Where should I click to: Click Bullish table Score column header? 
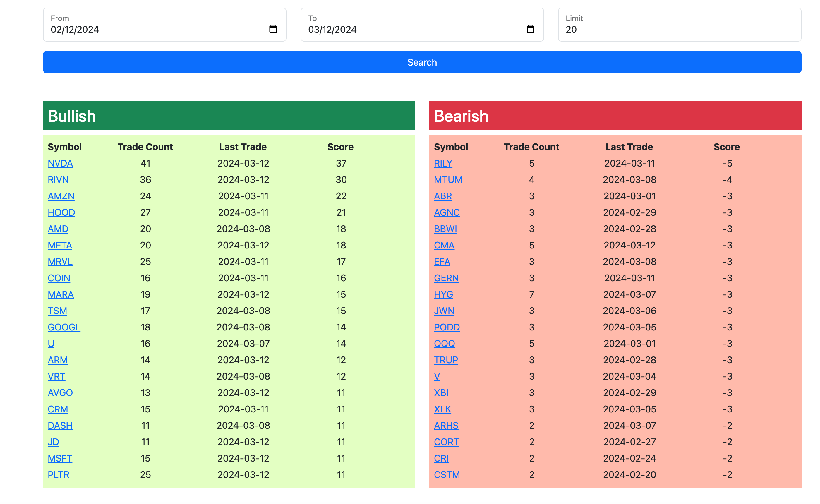point(341,147)
